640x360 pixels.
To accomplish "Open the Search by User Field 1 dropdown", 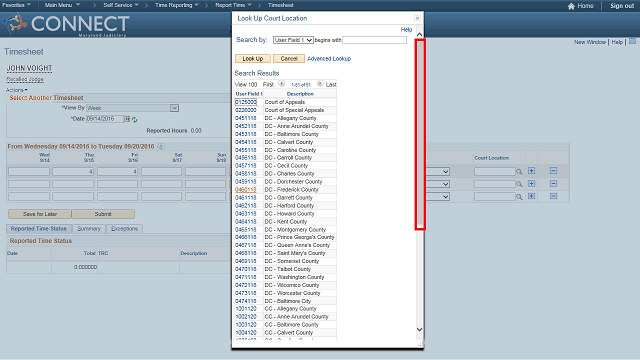I will tap(293, 40).
